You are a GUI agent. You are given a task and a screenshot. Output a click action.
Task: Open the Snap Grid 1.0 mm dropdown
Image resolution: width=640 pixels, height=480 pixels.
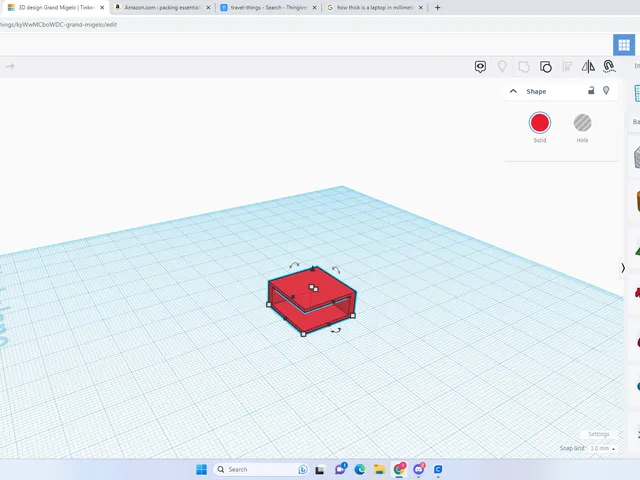click(x=602, y=448)
